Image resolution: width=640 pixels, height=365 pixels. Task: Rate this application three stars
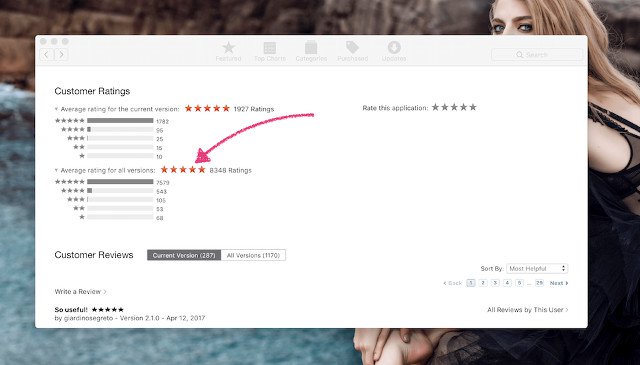454,107
